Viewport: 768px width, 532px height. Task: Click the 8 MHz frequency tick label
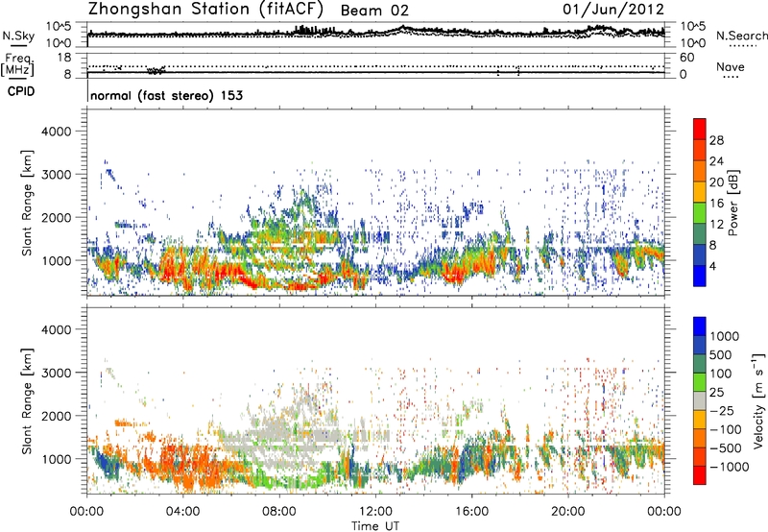click(x=67, y=74)
